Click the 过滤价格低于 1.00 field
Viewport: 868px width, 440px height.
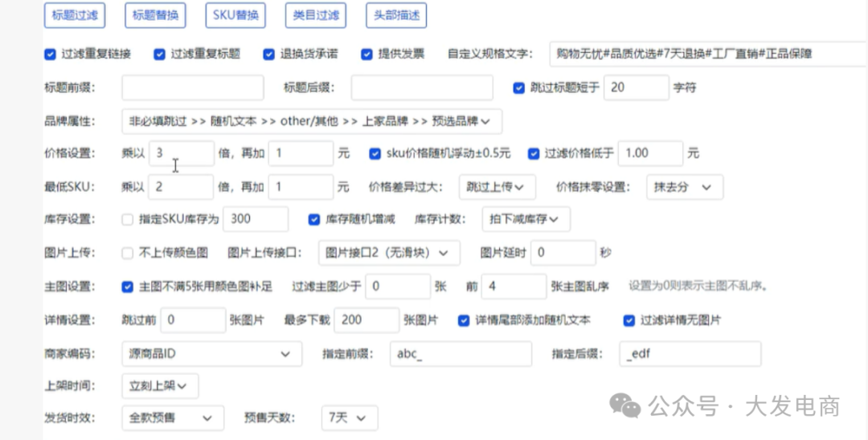click(x=650, y=153)
